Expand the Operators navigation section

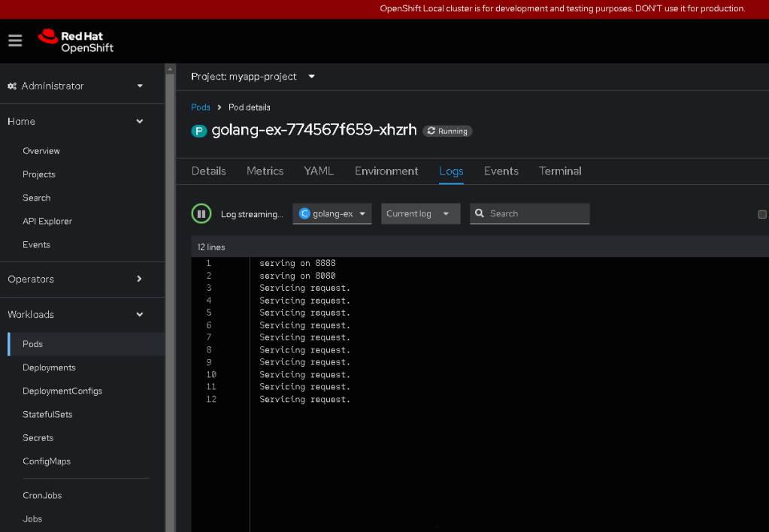point(83,279)
